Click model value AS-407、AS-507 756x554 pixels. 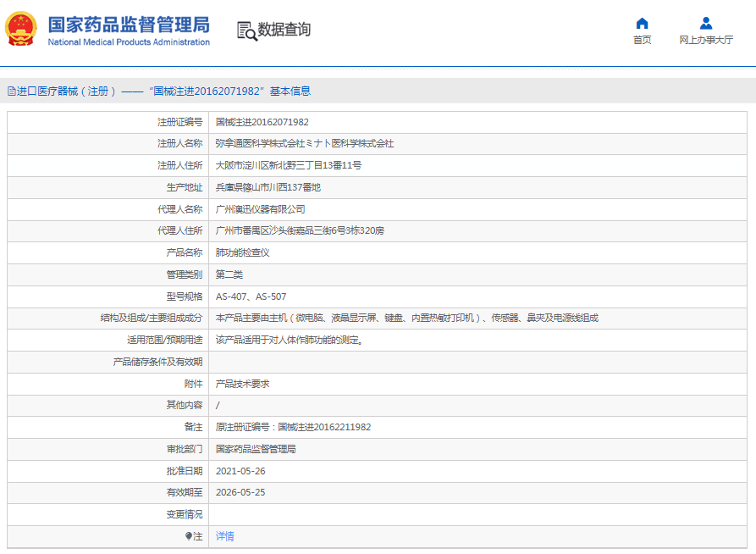click(251, 296)
